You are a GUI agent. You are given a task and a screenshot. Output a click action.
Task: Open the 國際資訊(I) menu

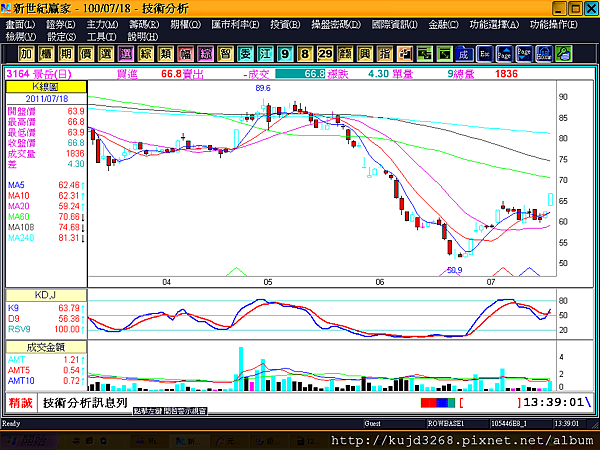click(395, 24)
